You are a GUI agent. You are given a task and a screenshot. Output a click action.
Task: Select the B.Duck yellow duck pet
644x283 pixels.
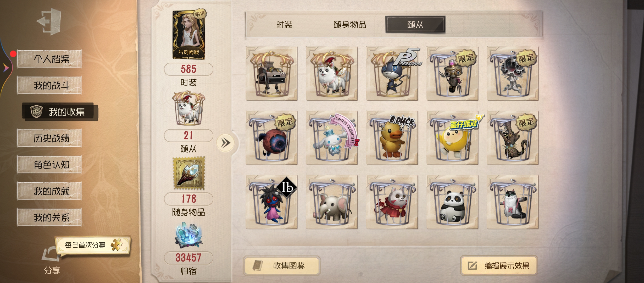point(392,138)
